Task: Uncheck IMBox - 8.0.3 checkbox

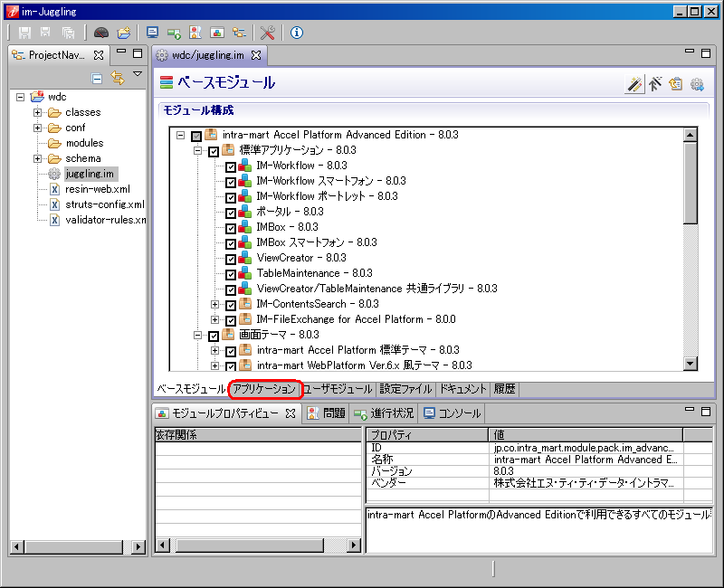Action: click(x=231, y=229)
